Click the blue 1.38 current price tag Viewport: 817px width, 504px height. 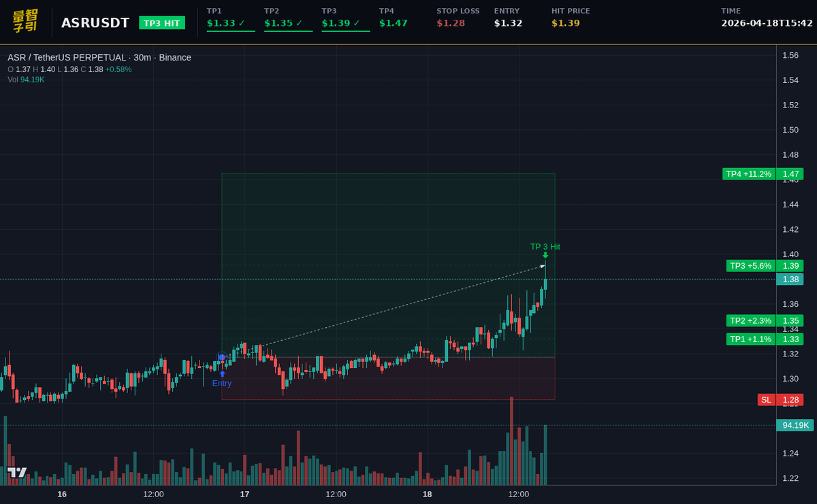click(790, 279)
